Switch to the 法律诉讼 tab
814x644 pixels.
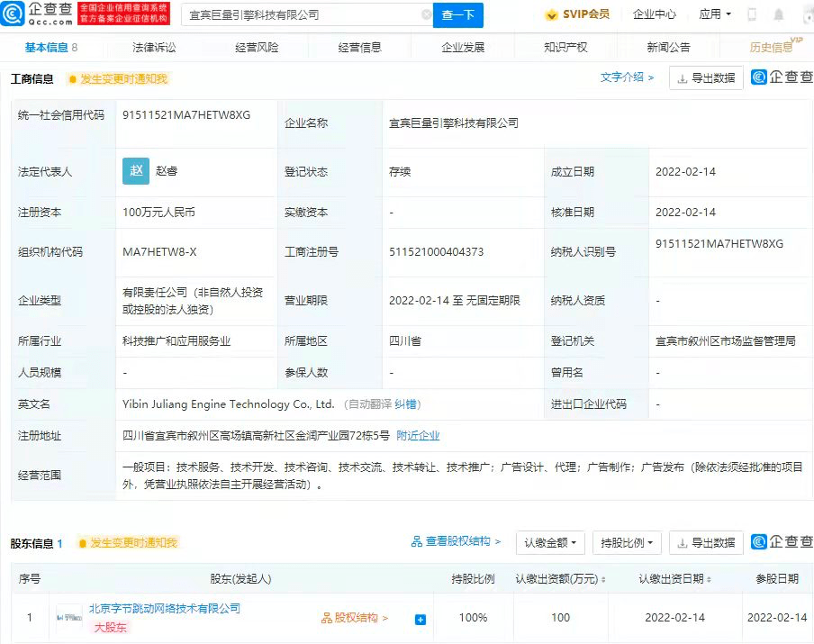point(154,47)
